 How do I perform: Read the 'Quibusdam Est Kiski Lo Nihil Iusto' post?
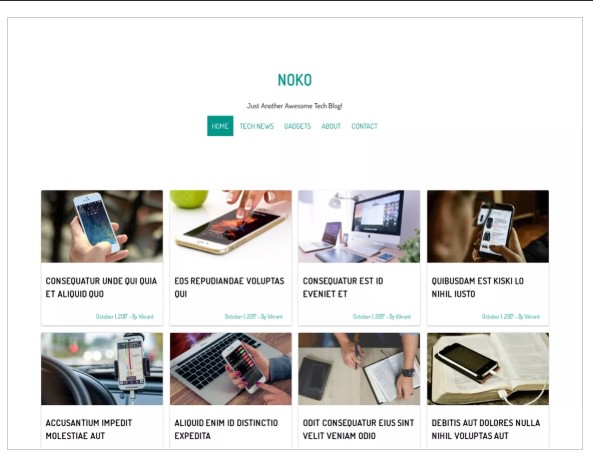coord(478,287)
